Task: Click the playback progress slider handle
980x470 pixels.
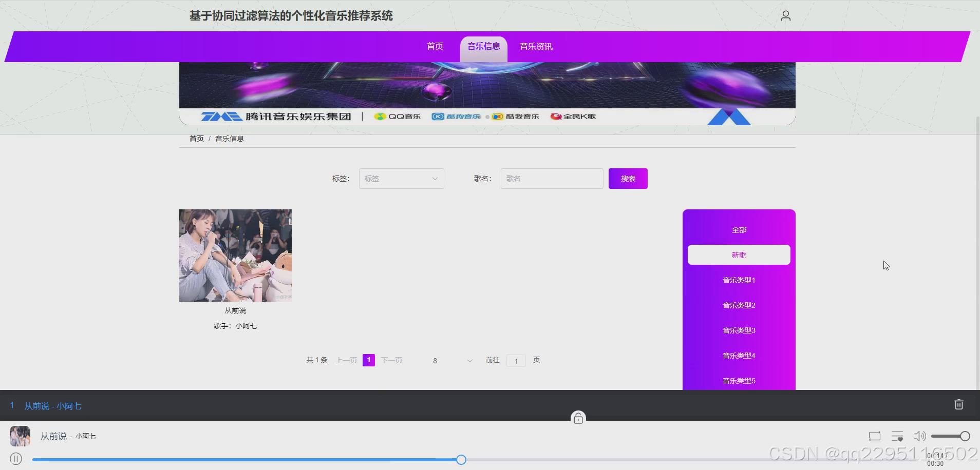Action: (x=461, y=460)
